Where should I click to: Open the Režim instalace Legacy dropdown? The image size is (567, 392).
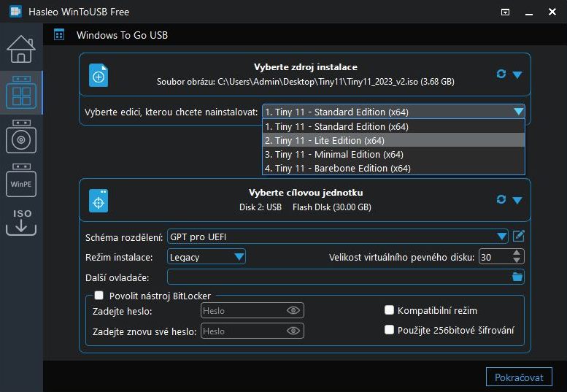point(239,257)
